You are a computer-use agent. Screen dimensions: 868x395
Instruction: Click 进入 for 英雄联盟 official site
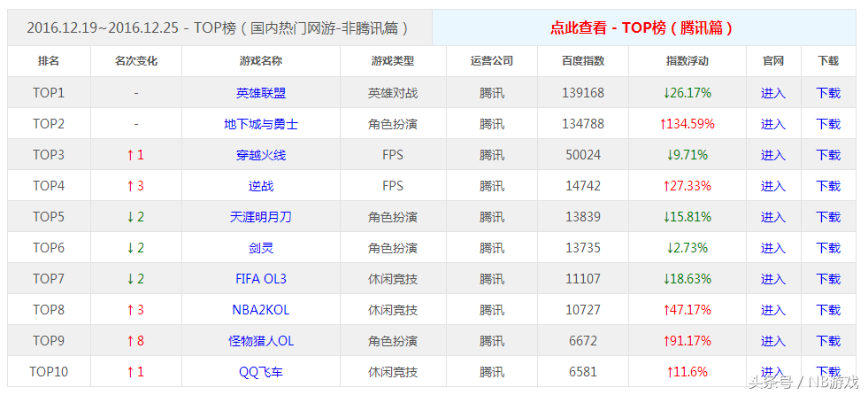[773, 93]
